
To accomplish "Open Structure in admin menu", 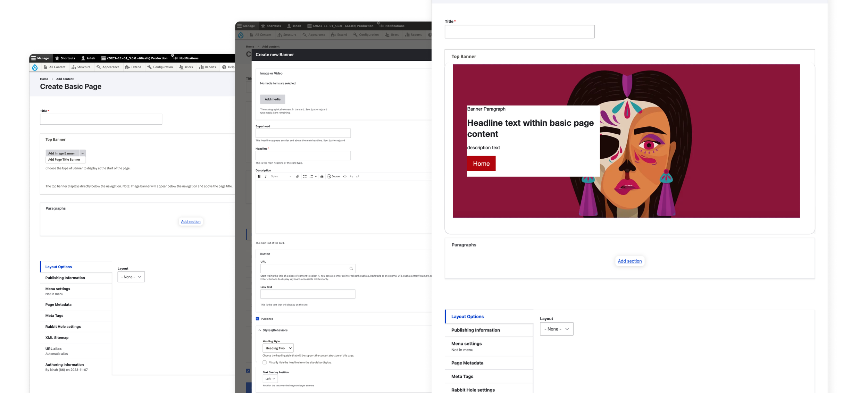I will point(81,67).
